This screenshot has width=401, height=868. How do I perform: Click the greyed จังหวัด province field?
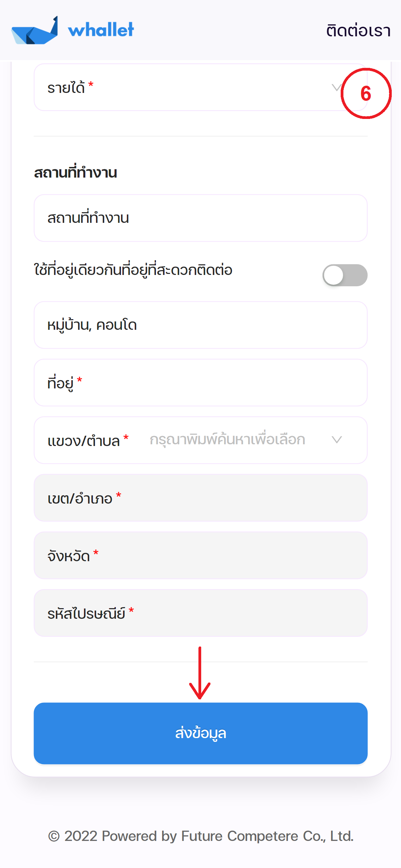(200, 555)
